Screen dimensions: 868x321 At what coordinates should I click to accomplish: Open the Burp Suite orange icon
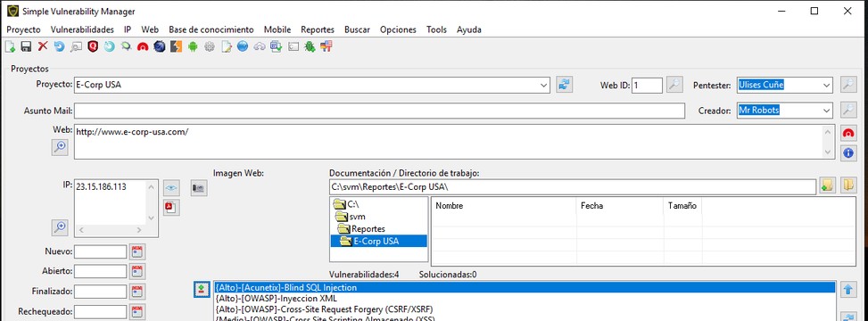point(176,47)
